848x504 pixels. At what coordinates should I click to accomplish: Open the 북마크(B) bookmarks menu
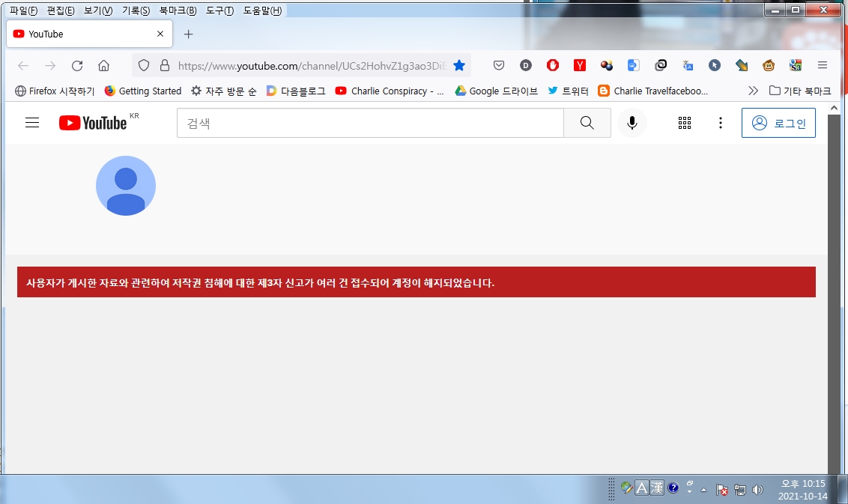click(x=178, y=10)
